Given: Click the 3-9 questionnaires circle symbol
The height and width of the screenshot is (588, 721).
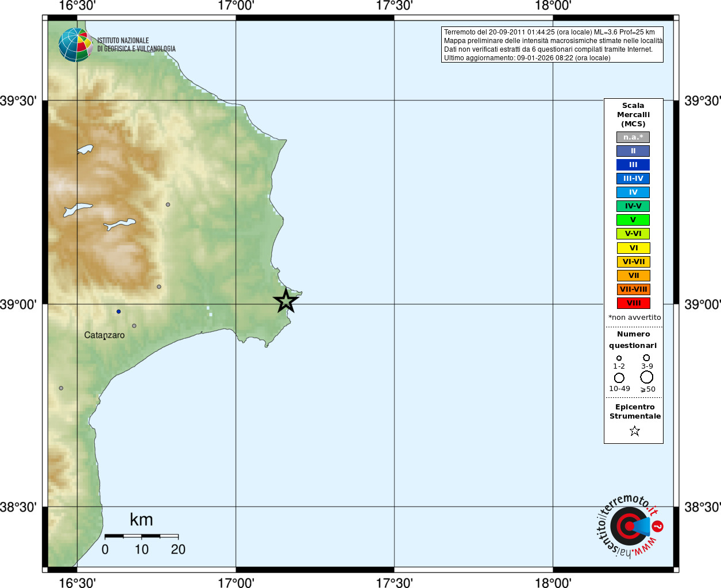Looking at the screenshot, I should (646, 358).
